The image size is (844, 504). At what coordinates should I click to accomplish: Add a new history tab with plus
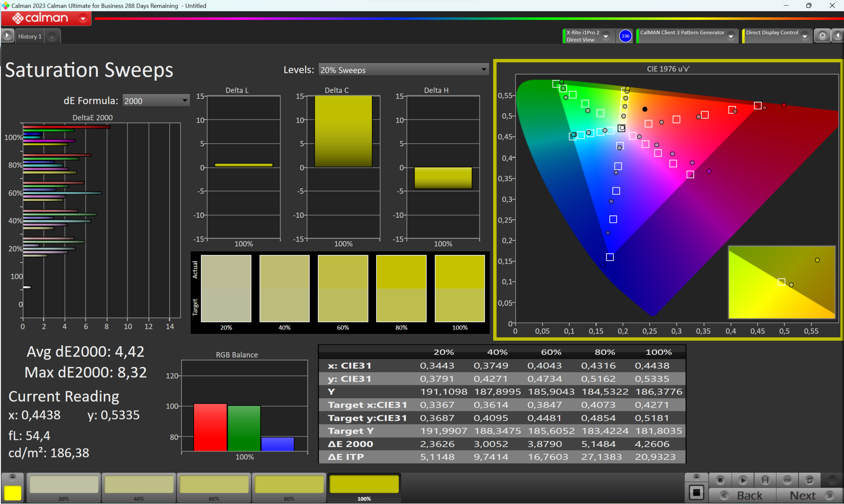point(52,37)
